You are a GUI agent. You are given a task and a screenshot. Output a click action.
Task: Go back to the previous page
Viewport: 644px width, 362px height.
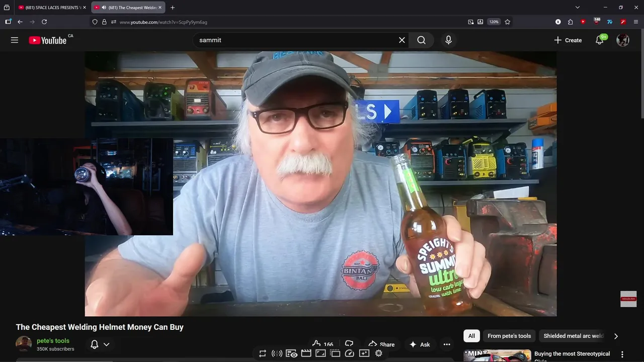[x=20, y=22]
